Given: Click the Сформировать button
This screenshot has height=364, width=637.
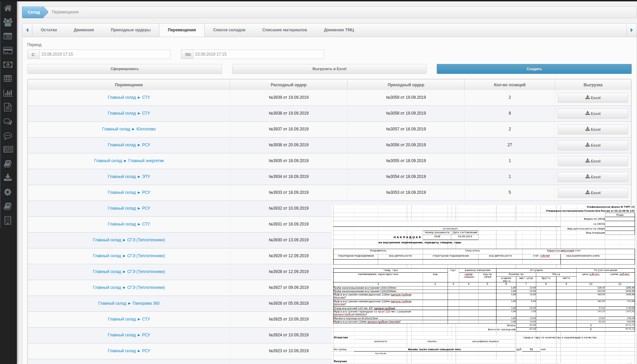Looking at the screenshot, I should pos(124,69).
